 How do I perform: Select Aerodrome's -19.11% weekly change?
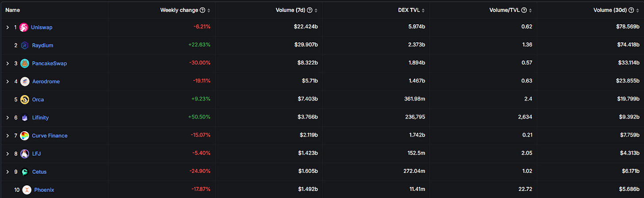(x=202, y=82)
